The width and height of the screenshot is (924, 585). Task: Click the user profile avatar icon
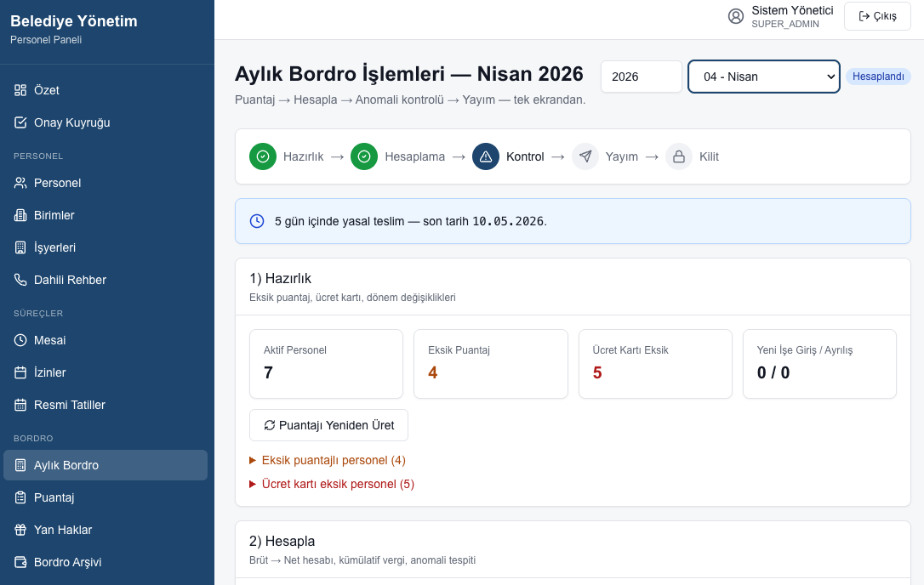(735, 16)
